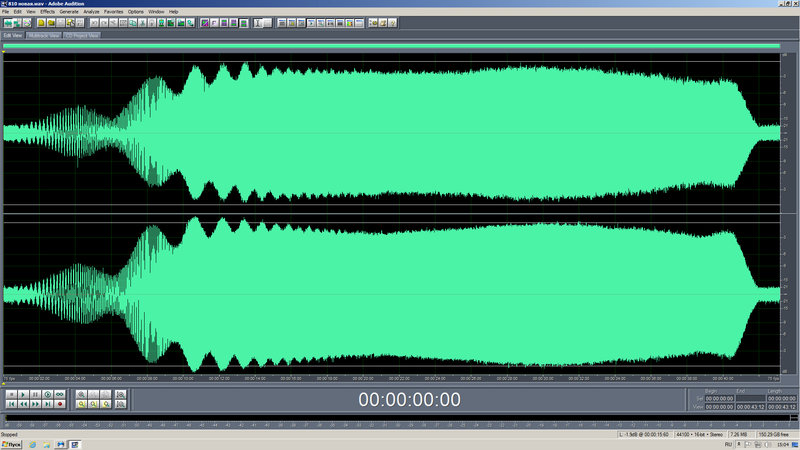This screenshot has height=450, width=800.
Task: Click the green waveform view toolbar icon
Action: 8,23
